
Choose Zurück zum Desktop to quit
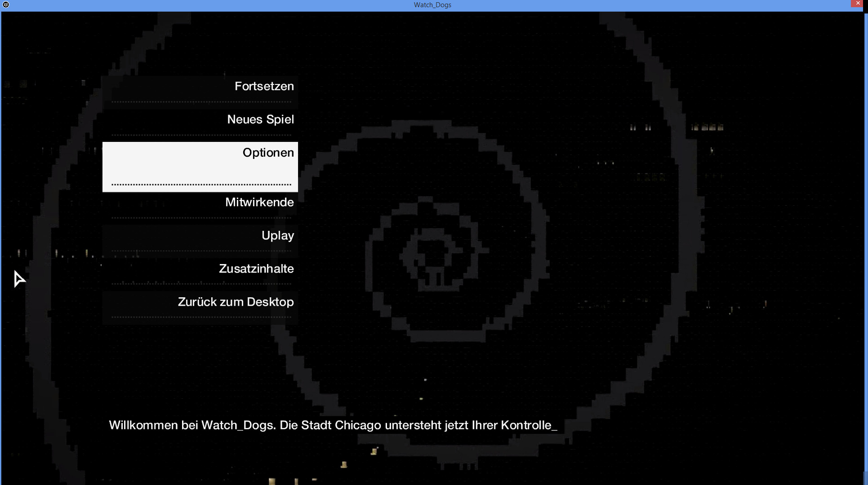point(236,302)
